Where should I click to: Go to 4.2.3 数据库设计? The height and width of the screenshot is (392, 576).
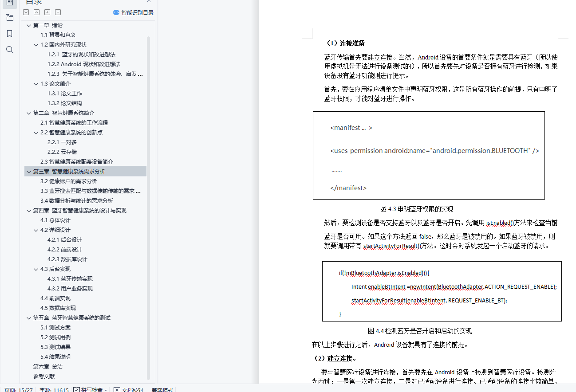pos(67,259)
